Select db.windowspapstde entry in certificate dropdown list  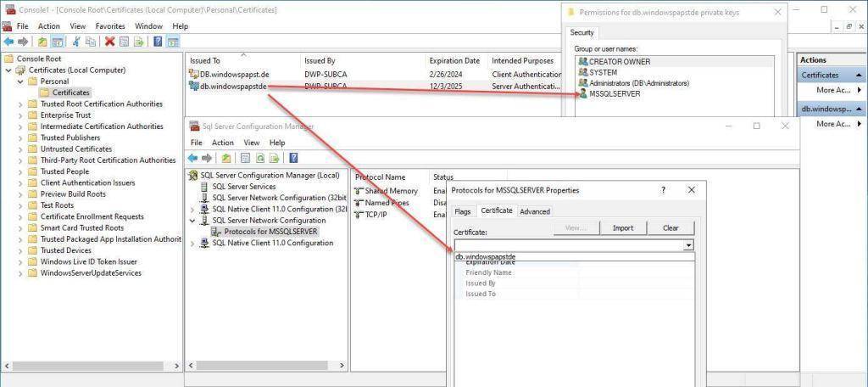click(574, 257)
